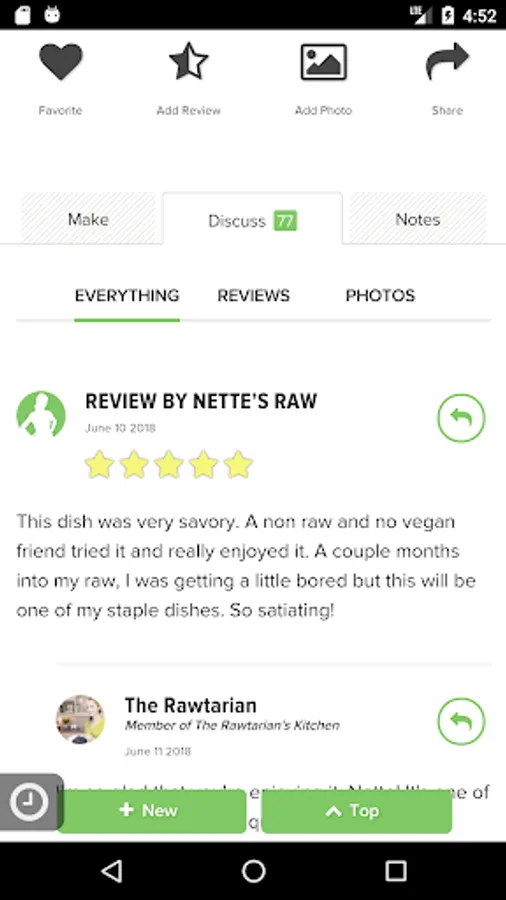Reply to The Rawtarian's comment
The width and height of the screenshot is (506, 900).
pos(461,721)
